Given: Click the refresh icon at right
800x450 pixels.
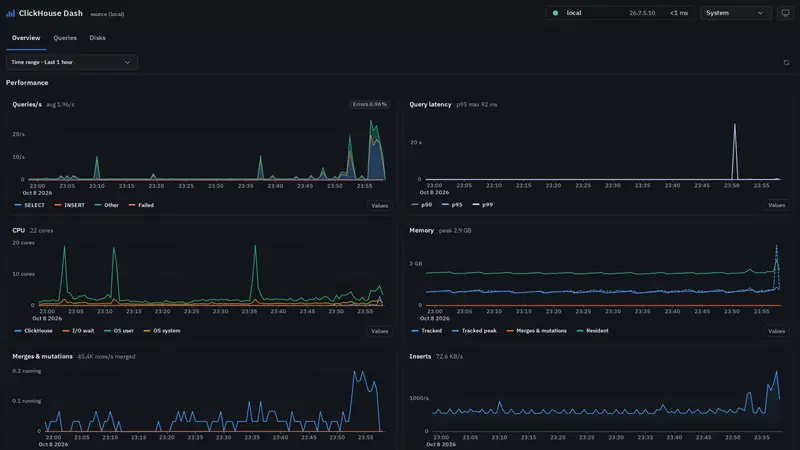Looking at the screenshot, I should pyautogui.click(x=786, y=63).
